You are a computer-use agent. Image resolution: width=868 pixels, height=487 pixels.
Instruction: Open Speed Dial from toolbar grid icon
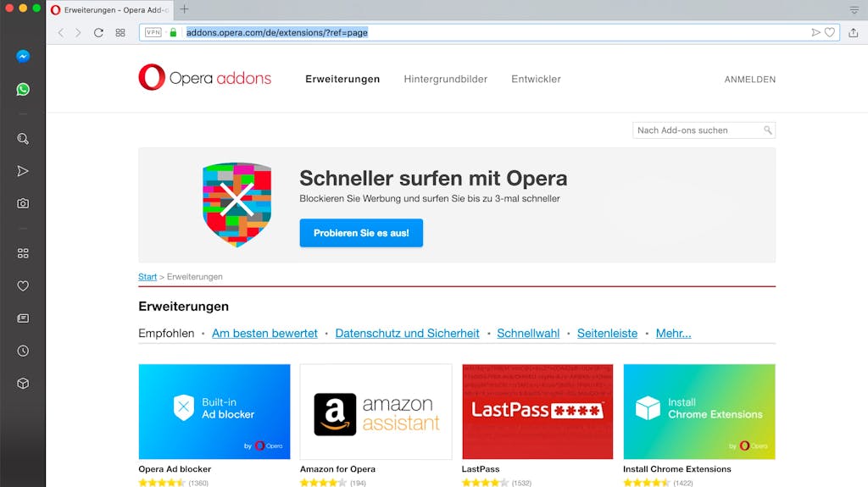120,33
